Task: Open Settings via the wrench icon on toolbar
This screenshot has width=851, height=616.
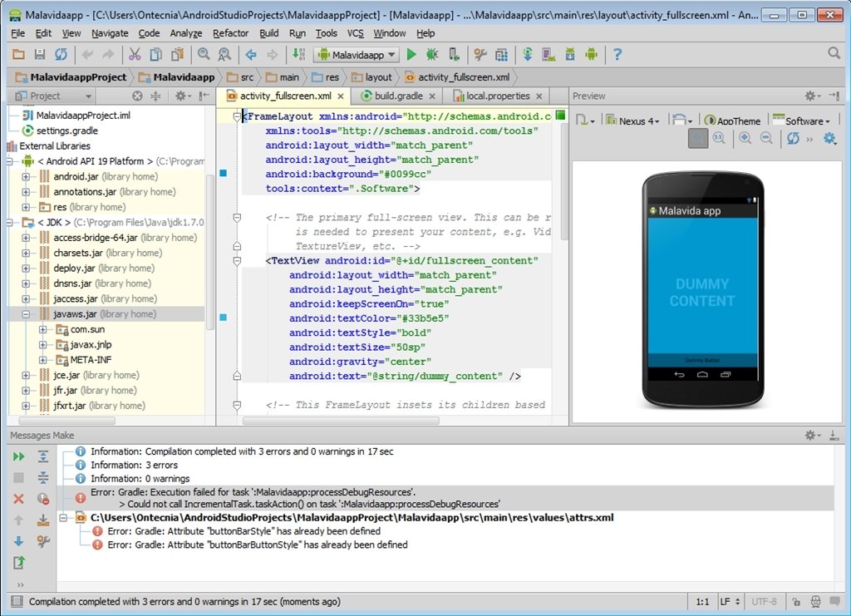Action: (481, 54)
